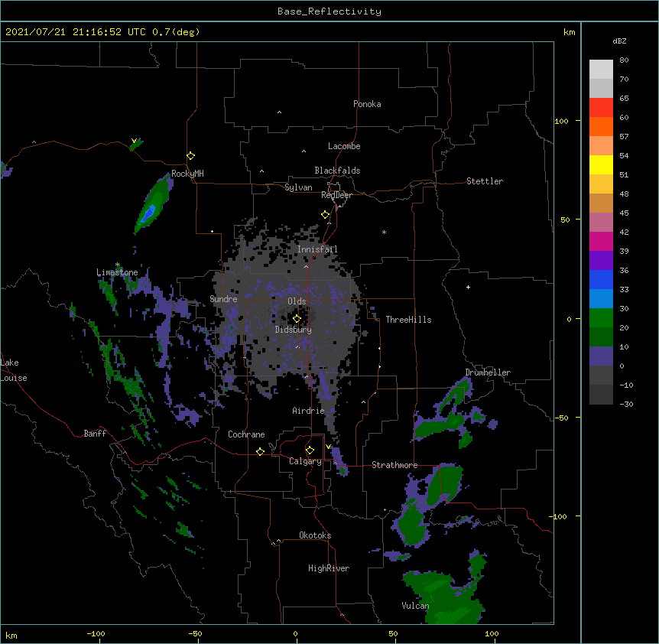Select the bright green 20-30 dBZ legend band
Image resolution: width=659 pixels, height=644 pixels.
point(601,318)
